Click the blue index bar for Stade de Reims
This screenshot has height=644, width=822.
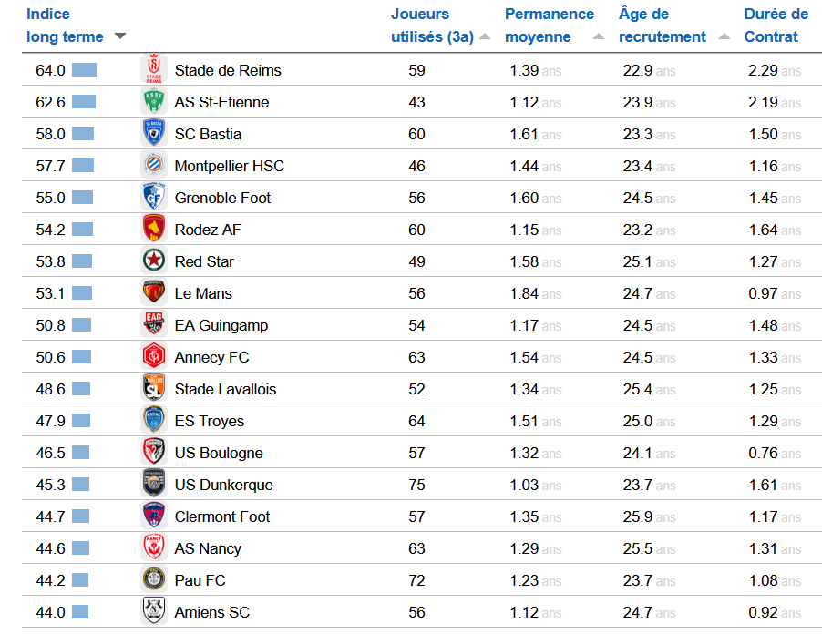(x=84, y=70)
